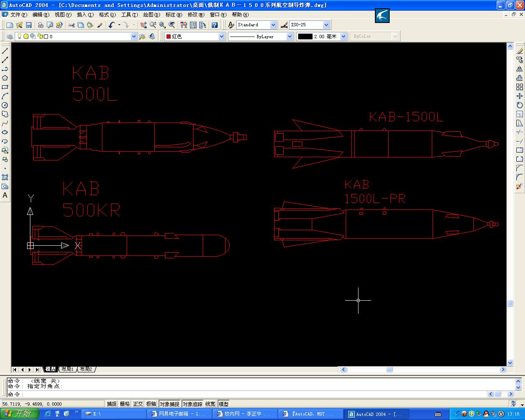Switch to 网易电子邮箱 taskbar window
The width and height of the screenshot is (525, 420).
pyautogui.click(x=179, y=414)
